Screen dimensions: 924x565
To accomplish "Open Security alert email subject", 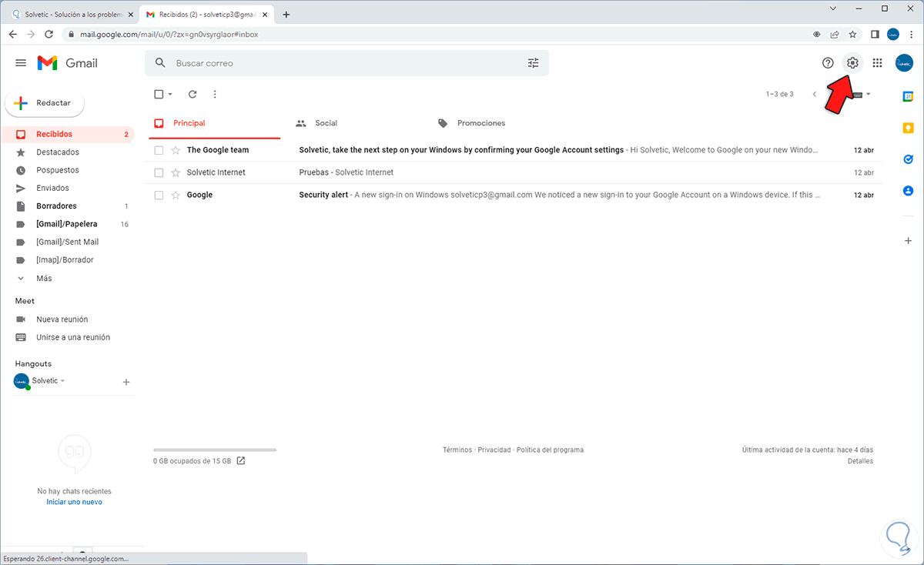I will (323, 195).
